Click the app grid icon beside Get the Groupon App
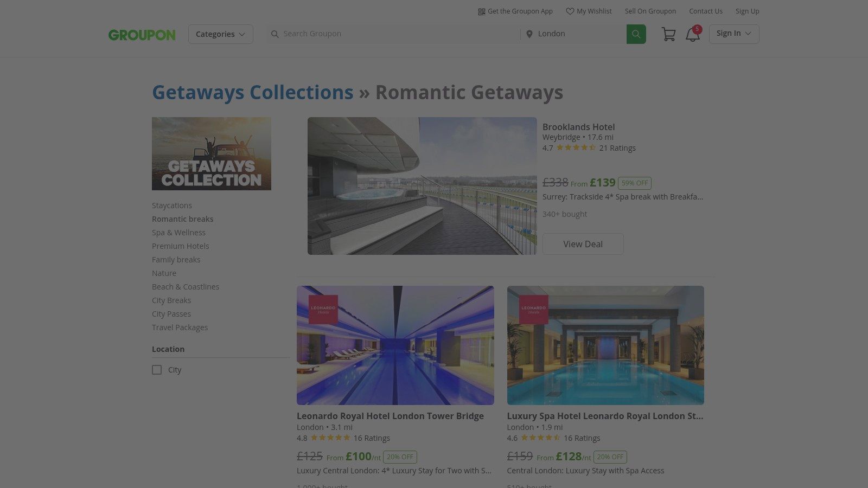 [482, 11]
